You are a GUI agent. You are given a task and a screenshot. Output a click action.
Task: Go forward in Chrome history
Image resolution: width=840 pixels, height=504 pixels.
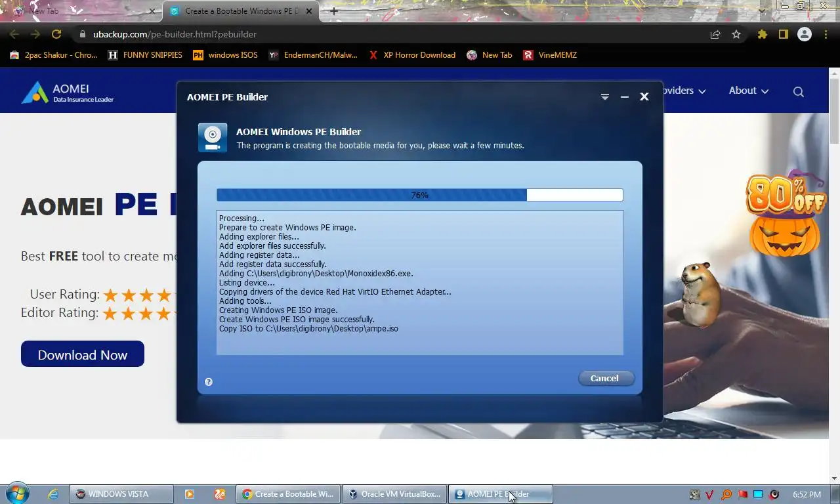coord(35,34)
